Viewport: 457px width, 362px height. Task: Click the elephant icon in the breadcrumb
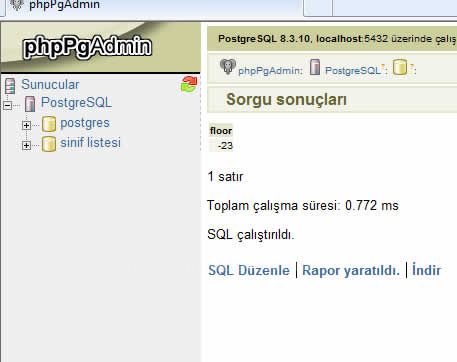point(228,66)
